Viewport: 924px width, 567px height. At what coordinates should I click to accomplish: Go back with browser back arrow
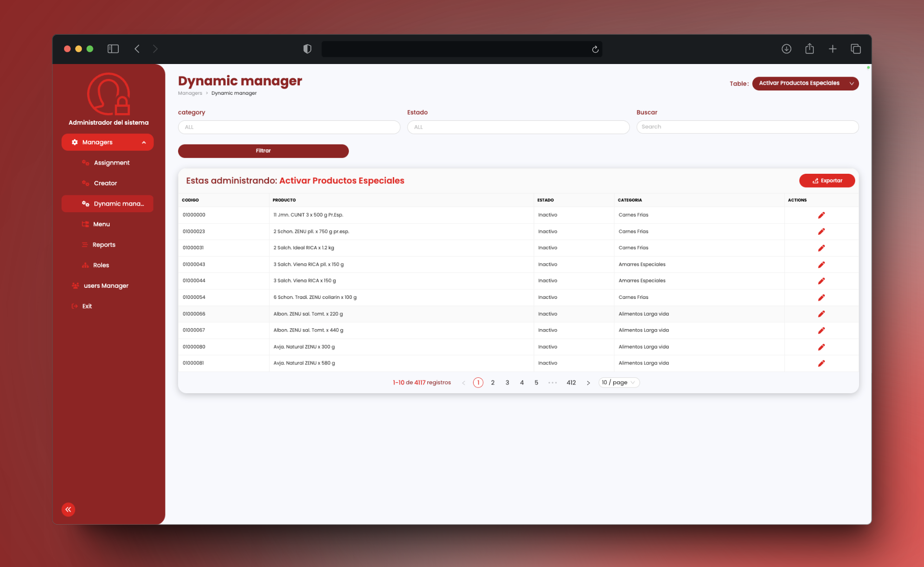pyautogui.click(x=137, y=49)
